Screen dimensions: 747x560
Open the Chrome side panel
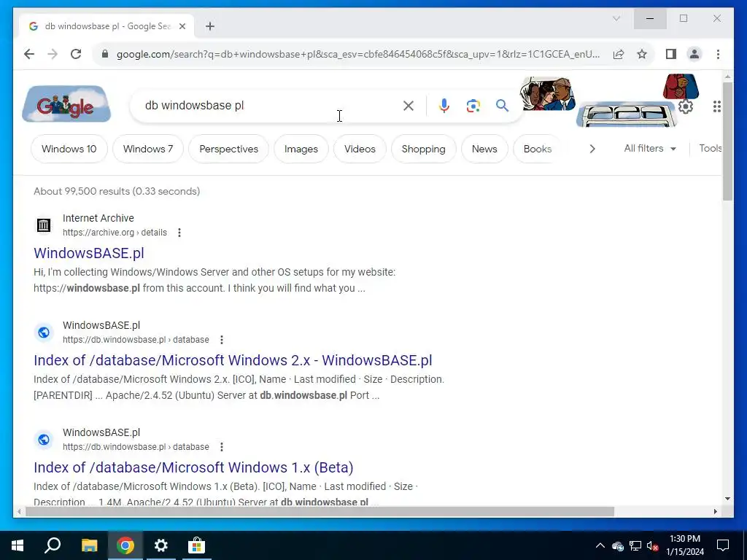(671, 54)
